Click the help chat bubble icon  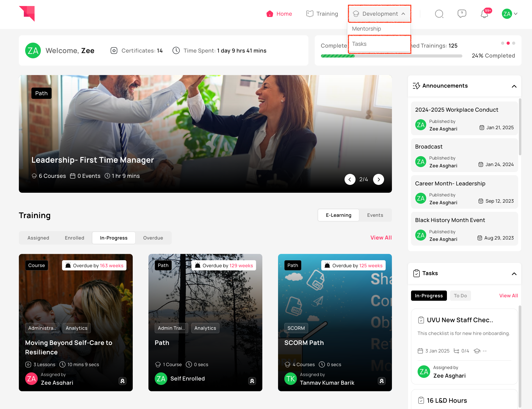click(462, 14)
